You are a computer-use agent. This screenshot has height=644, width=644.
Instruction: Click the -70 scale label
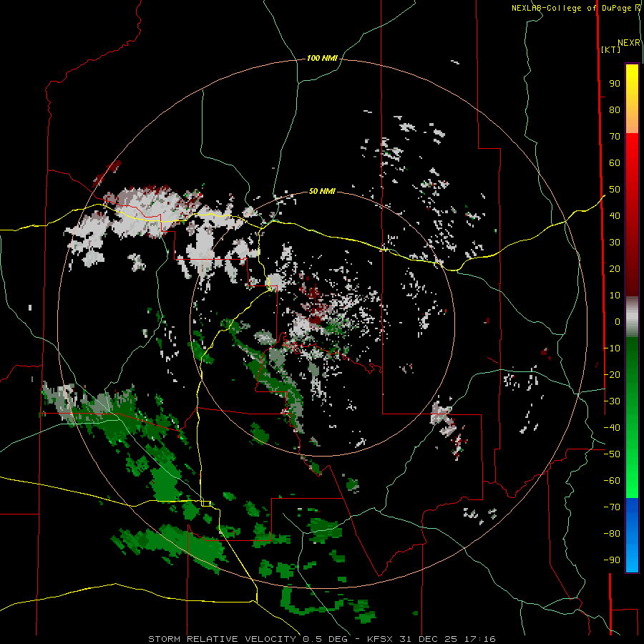(x=612, y=507)
